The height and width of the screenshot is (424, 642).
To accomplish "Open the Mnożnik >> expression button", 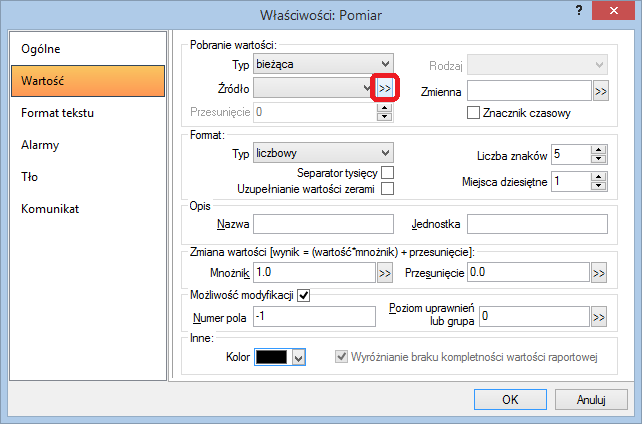I will [x=384, y=273].
